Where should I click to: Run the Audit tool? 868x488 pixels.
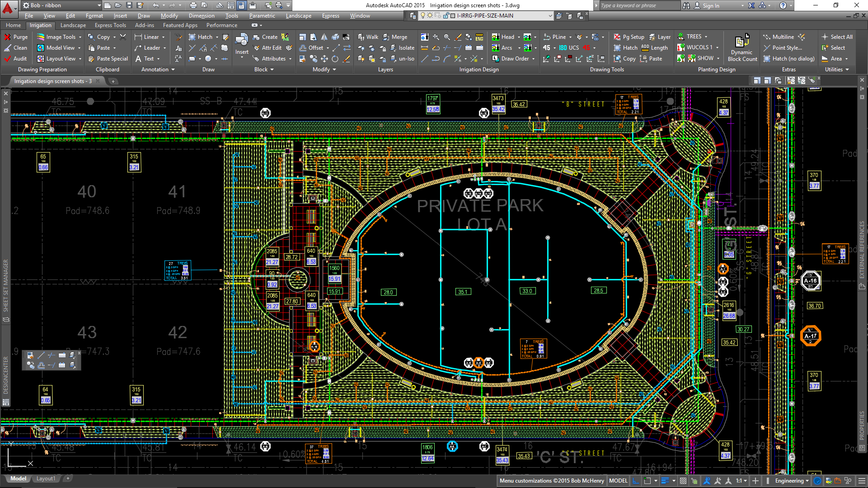click(16, 59)
